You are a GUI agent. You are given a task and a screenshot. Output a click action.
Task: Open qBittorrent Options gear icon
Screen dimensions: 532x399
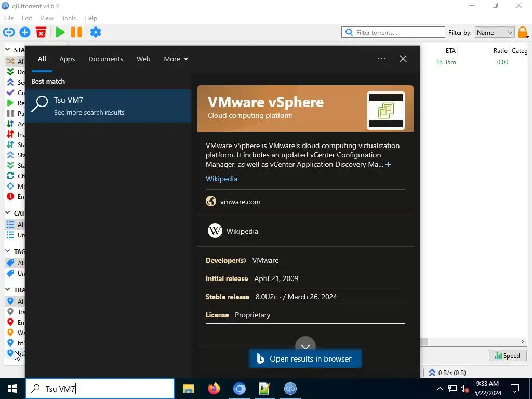tap(96, 32)
